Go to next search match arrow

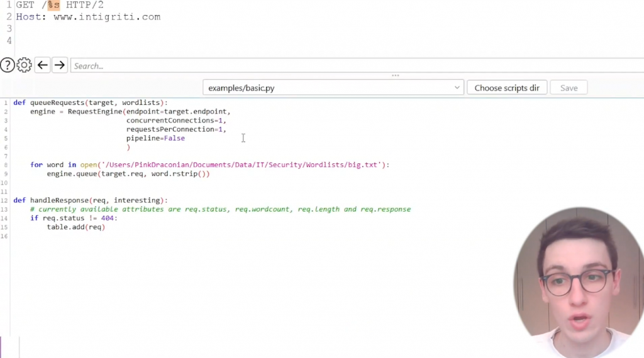coord(60,65)
